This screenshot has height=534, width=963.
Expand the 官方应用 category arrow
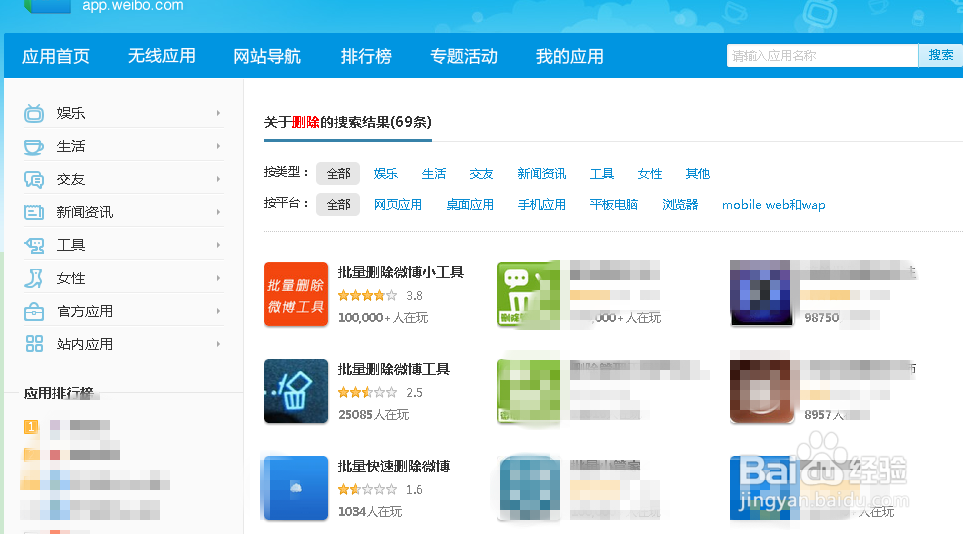218,312
